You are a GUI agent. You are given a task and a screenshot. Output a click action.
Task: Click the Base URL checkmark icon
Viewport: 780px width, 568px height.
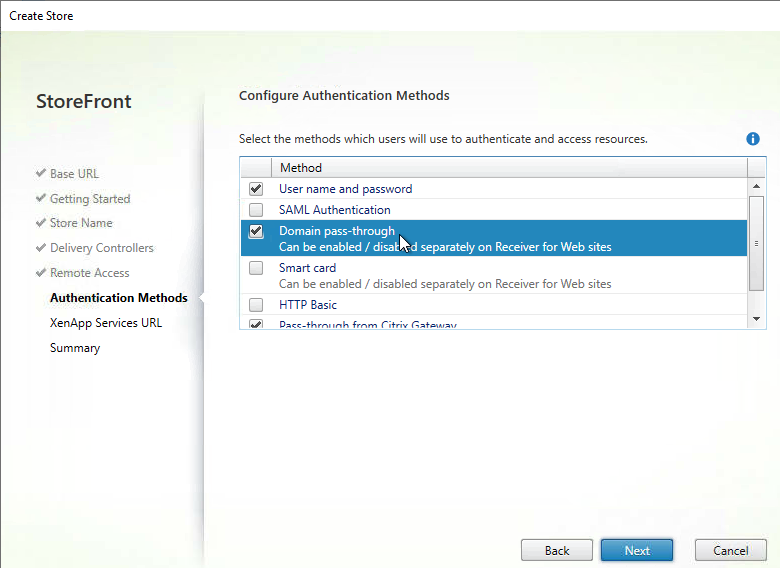click(41, 173)
